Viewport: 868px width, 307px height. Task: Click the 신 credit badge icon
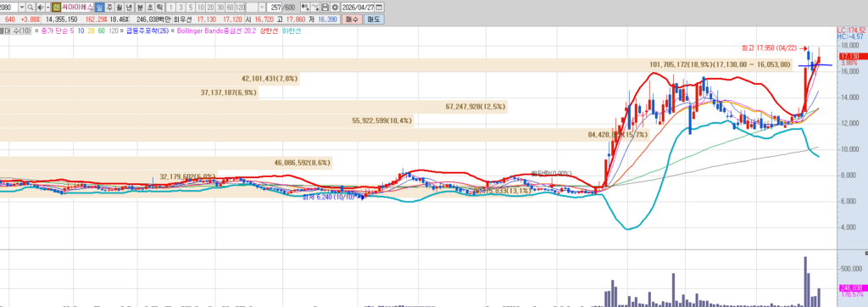point(57,7)
